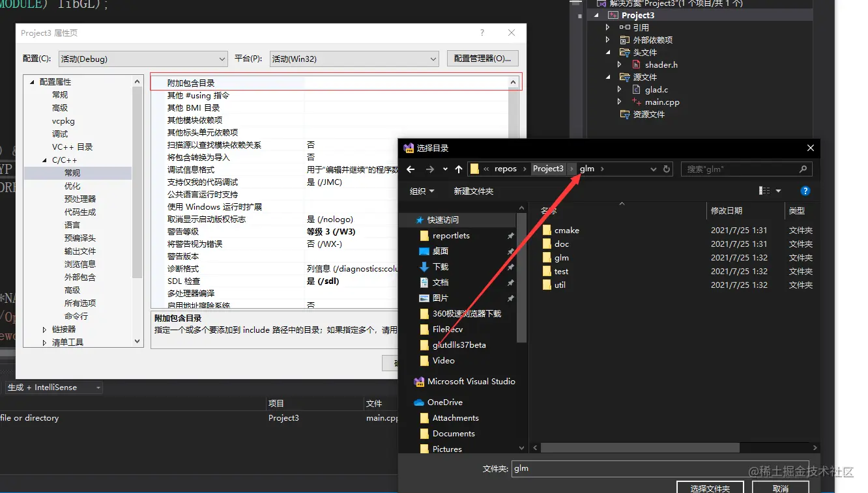This screenshot has height=493, width=868.
Task: Click repos in the address breadcrumb
Action: pyautogui.click(x=506, y=169)
